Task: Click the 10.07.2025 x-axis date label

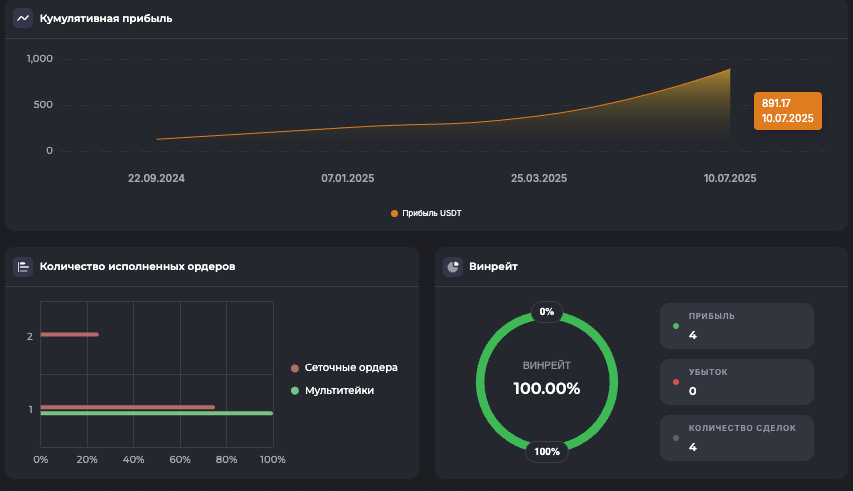Action: click(x=730, y=178)
